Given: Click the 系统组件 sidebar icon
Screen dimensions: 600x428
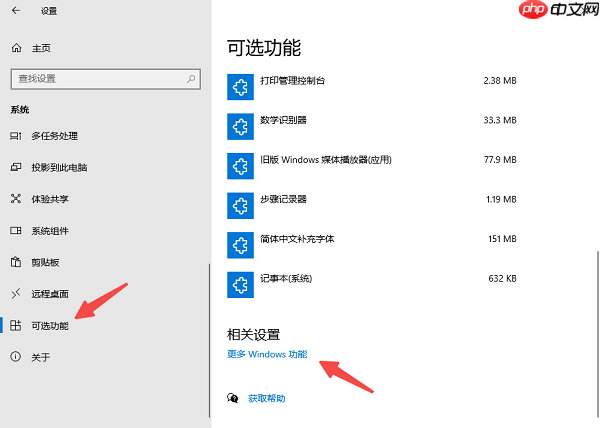Looking at the screenshot, I should 16,230.
